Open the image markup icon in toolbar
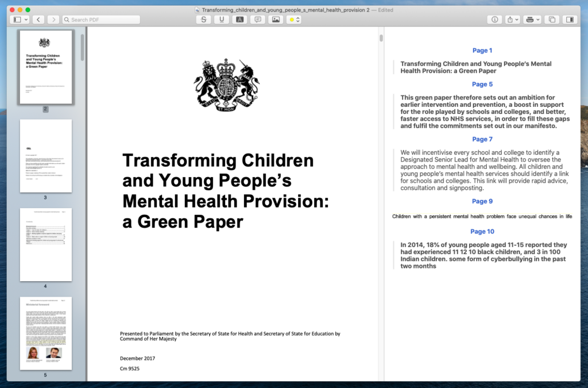588x388 pixels. [x=276, y=19]
